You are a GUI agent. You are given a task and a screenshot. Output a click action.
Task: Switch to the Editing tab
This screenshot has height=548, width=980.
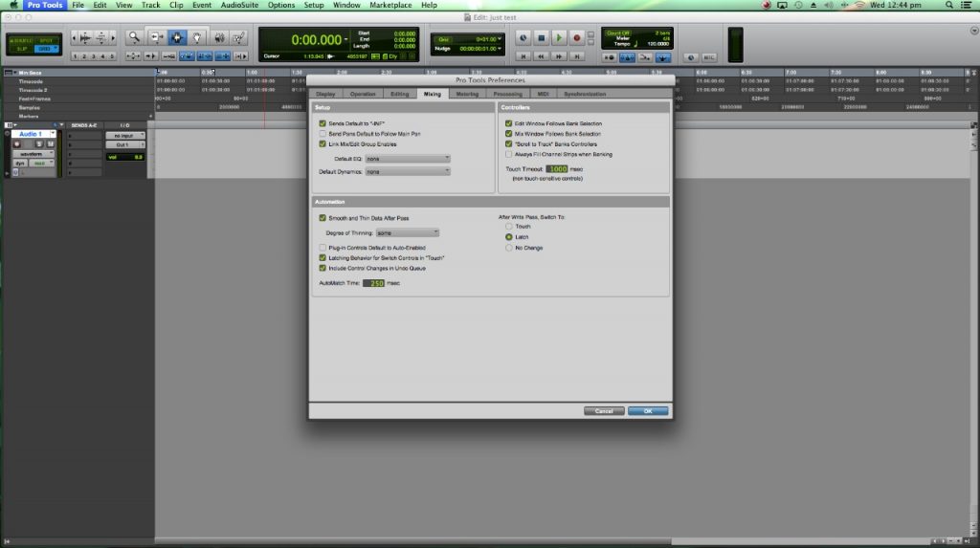(399, 94)
